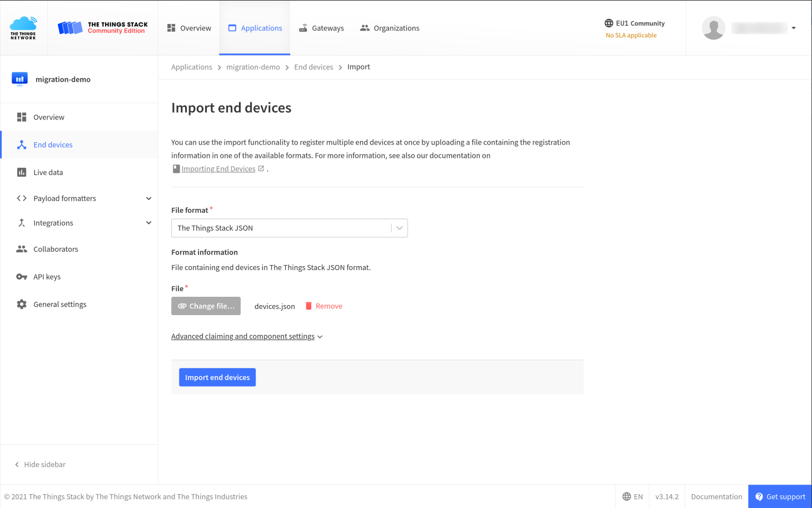Viewport: 812px width, 508px height.
Task: Click the Payload formatters code brackets icon
Action: click(x=22, y=198)
